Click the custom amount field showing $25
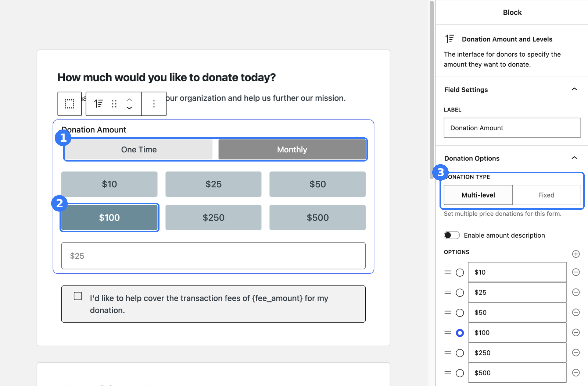 (214, 256)
